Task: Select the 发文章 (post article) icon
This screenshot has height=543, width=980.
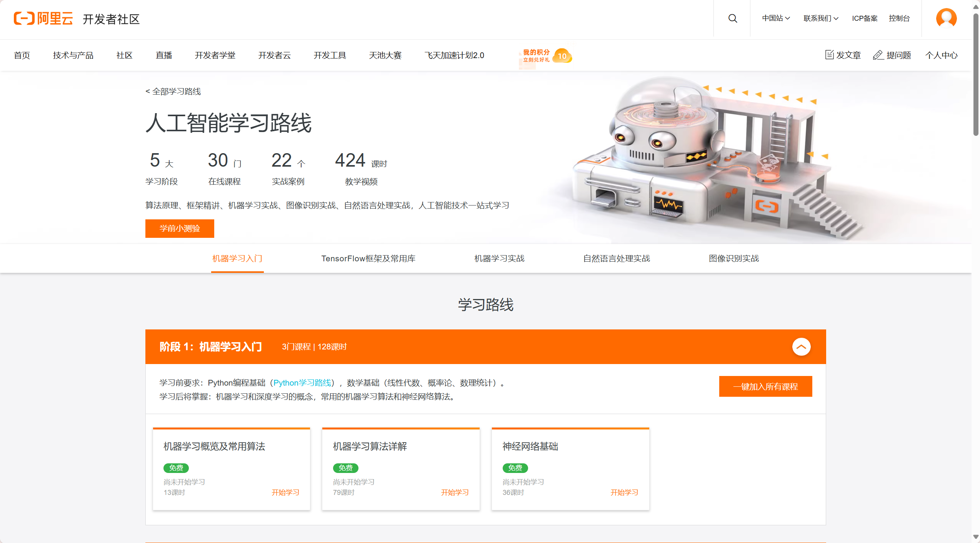Action: point(842,55)
